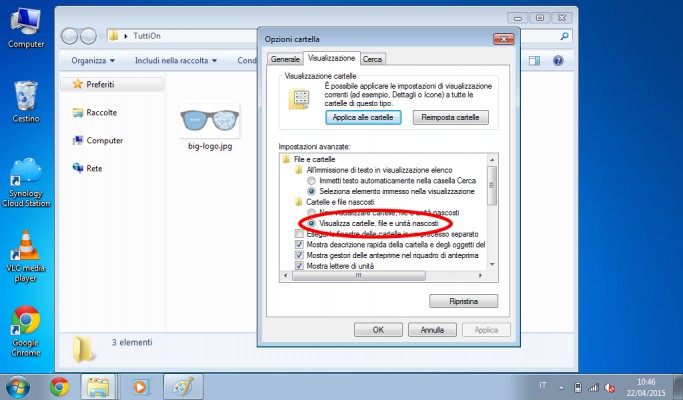
Task: Click the Windows Start button
Action: click(18, 386)
